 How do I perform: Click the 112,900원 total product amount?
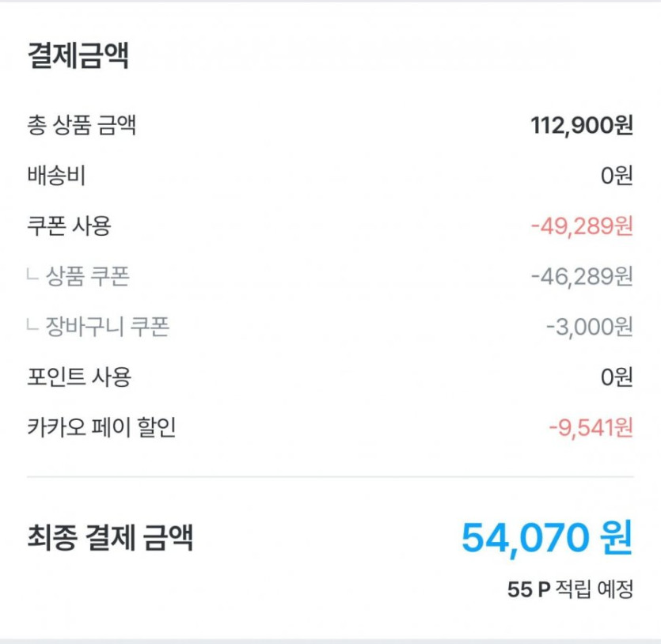(582, 125)
